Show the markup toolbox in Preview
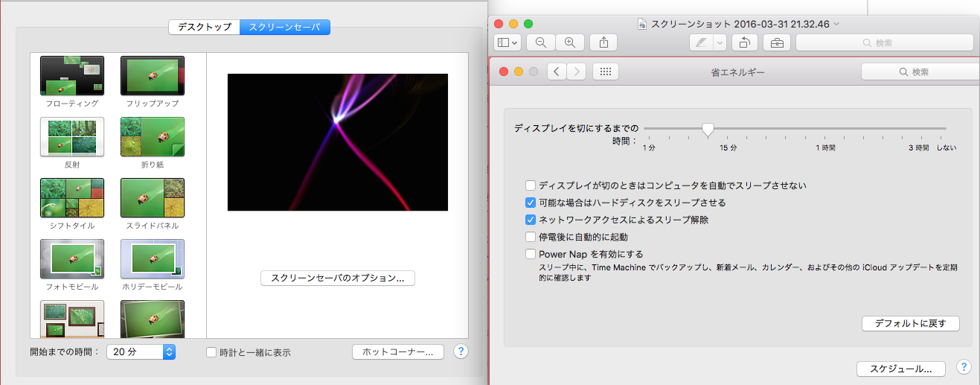The height and width of the screenshot is (385, 980). point(777,43)
